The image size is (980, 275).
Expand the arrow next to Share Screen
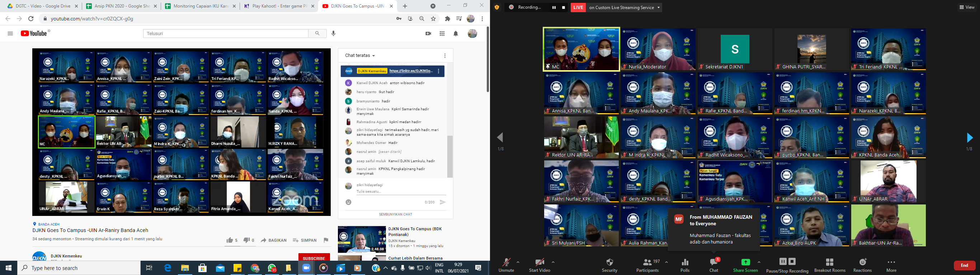759,262
